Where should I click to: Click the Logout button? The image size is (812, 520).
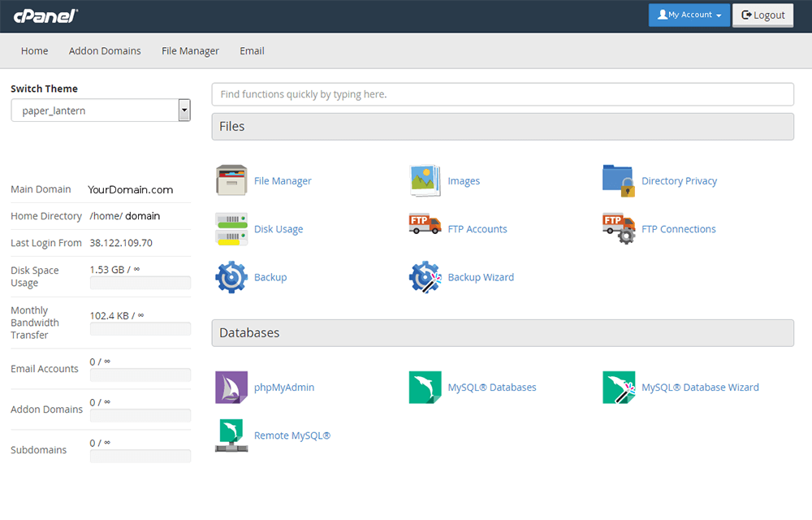762,15
